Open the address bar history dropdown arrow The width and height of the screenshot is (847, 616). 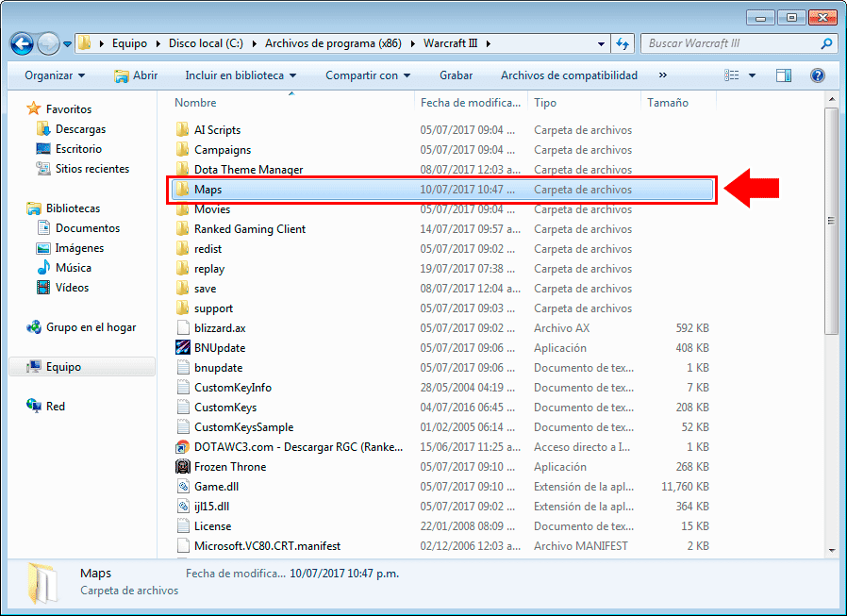pos(601,44)
